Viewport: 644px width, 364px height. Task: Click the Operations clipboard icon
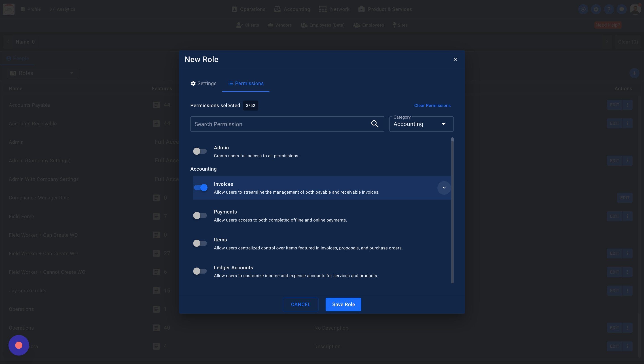point(234,9)
